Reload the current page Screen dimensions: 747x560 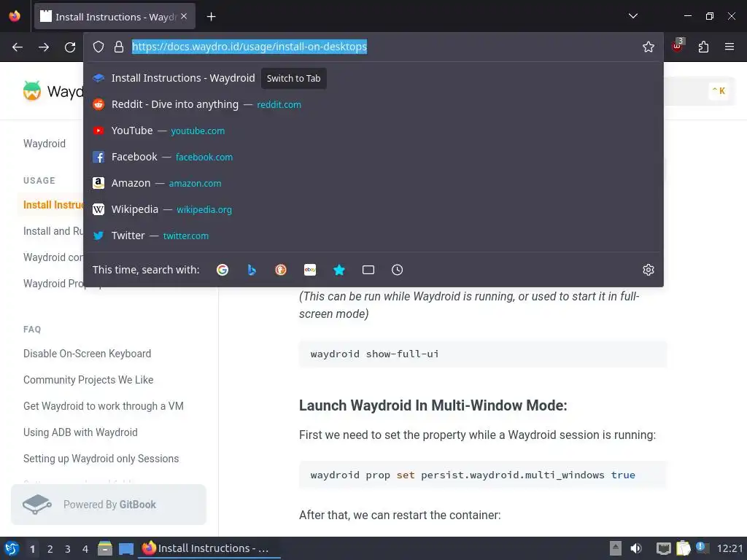click(x=70, y=47)
